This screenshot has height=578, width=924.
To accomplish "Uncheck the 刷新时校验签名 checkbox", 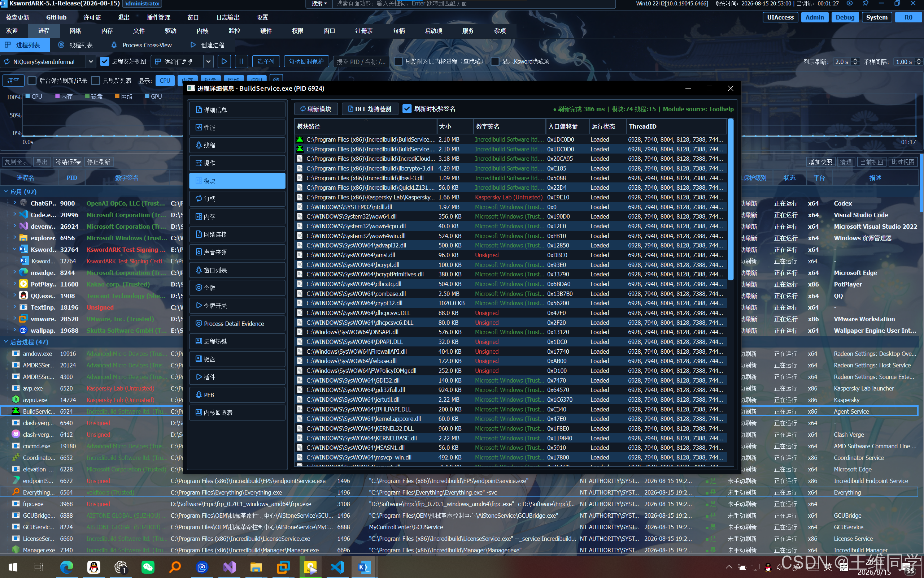I will [x=407, y=109].
